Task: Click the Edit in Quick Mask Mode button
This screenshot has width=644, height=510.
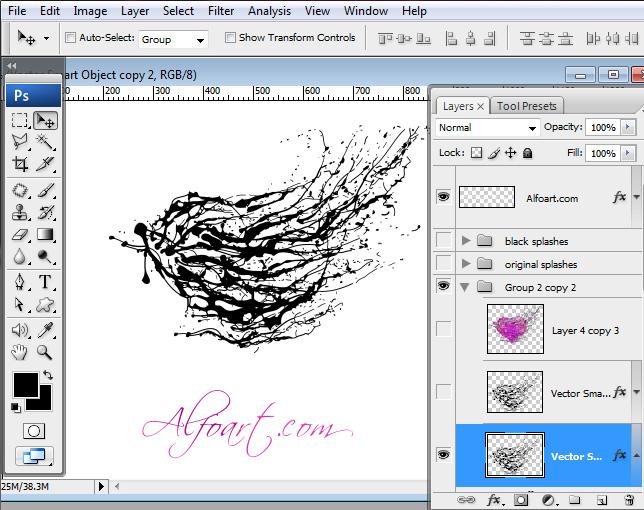Action: (33, 430)
